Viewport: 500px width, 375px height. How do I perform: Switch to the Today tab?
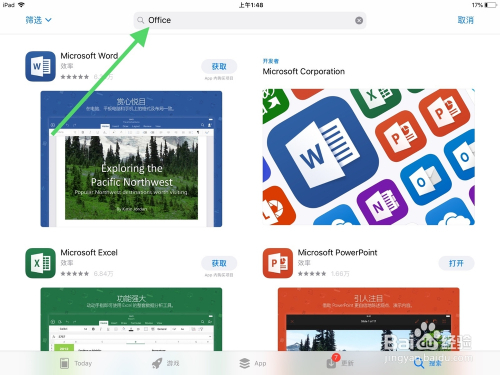click(76, 363)
